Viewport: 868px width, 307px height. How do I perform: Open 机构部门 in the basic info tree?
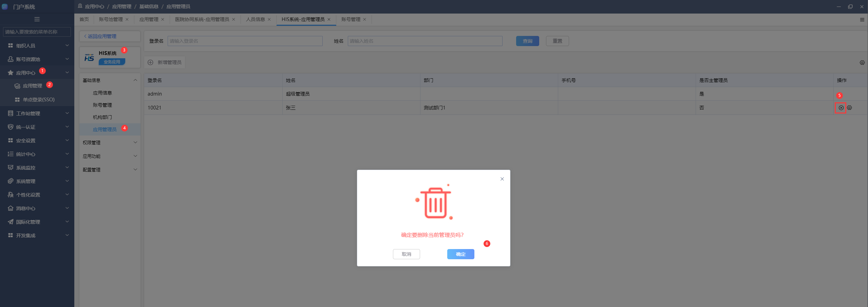(x=102, y=117)
